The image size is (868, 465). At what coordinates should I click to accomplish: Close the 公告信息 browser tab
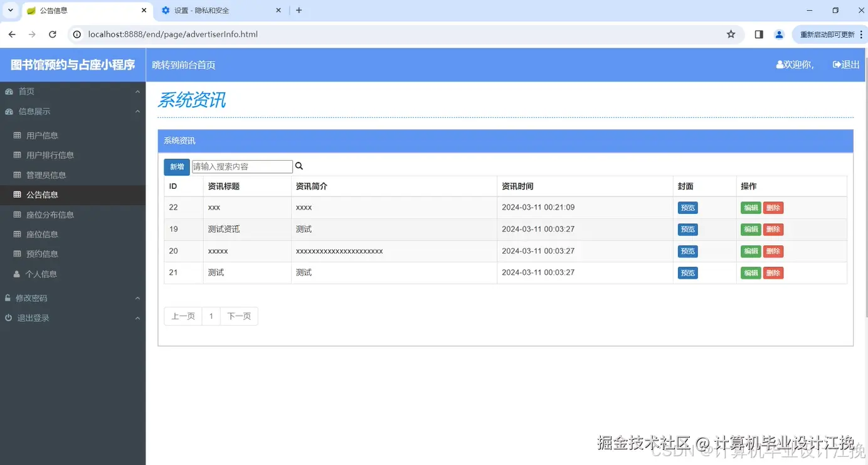click(144, 10)
